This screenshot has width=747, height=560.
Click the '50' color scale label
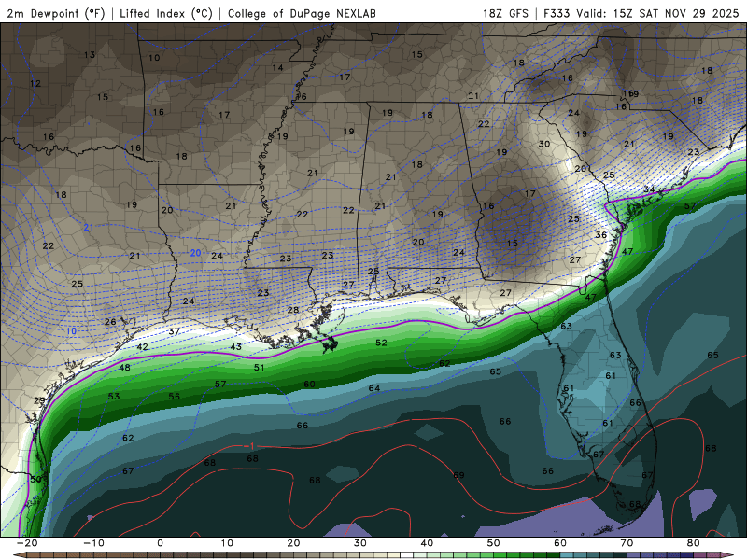pos(494,543)
